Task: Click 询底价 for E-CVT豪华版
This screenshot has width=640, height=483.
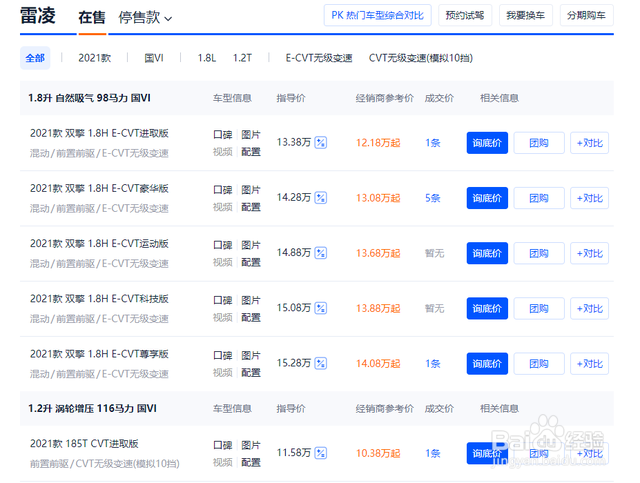Action: click(487, 198)
